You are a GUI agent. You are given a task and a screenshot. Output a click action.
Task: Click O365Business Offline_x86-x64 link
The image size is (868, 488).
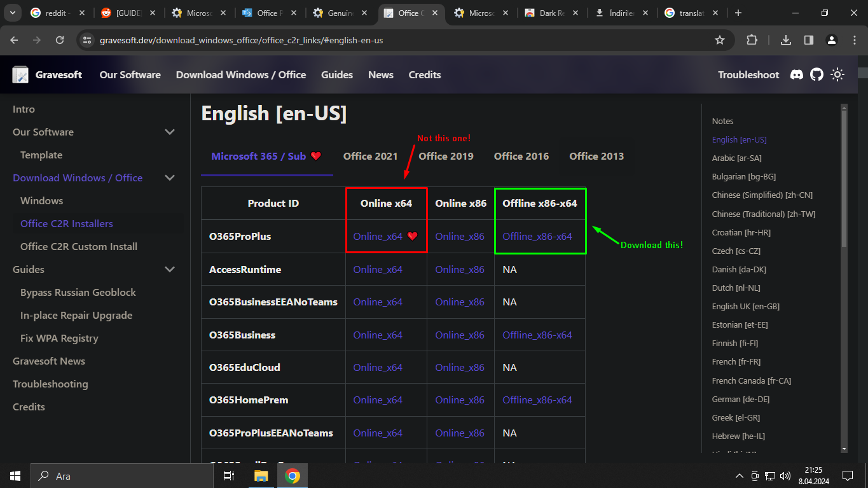point(537,335)
